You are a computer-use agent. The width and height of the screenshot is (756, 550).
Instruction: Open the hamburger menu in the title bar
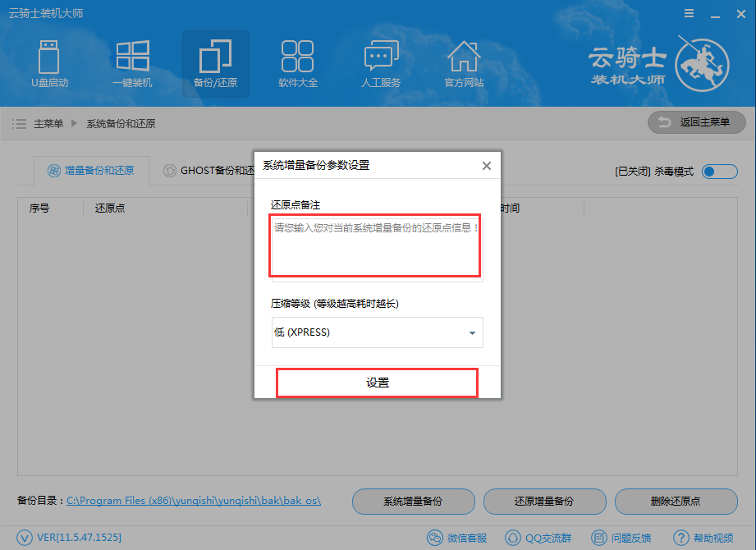coord(688,12)
